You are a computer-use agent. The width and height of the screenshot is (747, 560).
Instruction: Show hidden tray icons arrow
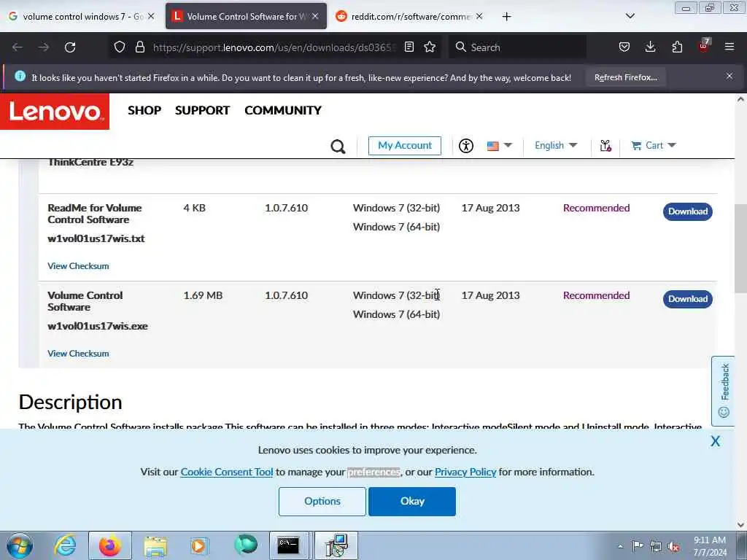tap(620, 546)
